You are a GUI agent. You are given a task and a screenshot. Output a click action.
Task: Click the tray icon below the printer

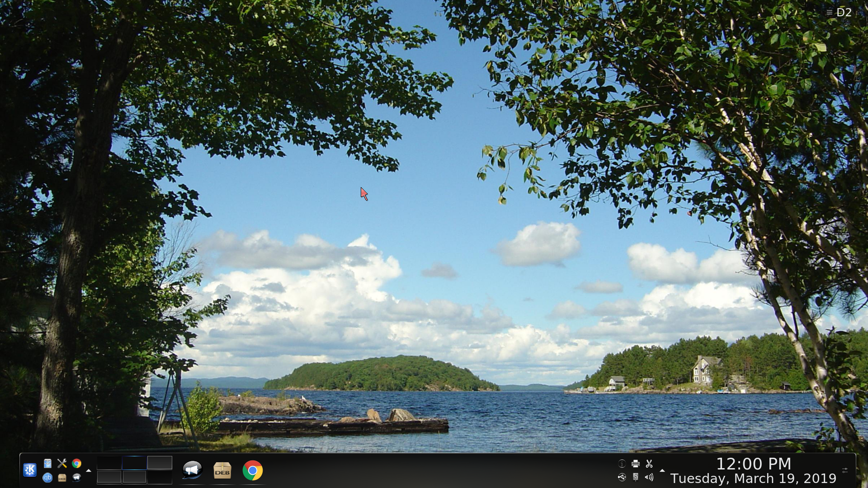pos(636,477)
